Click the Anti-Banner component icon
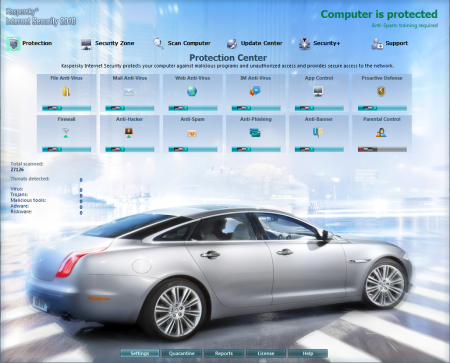The width and height of the screenshot is (450, 363). coord(318,133)
